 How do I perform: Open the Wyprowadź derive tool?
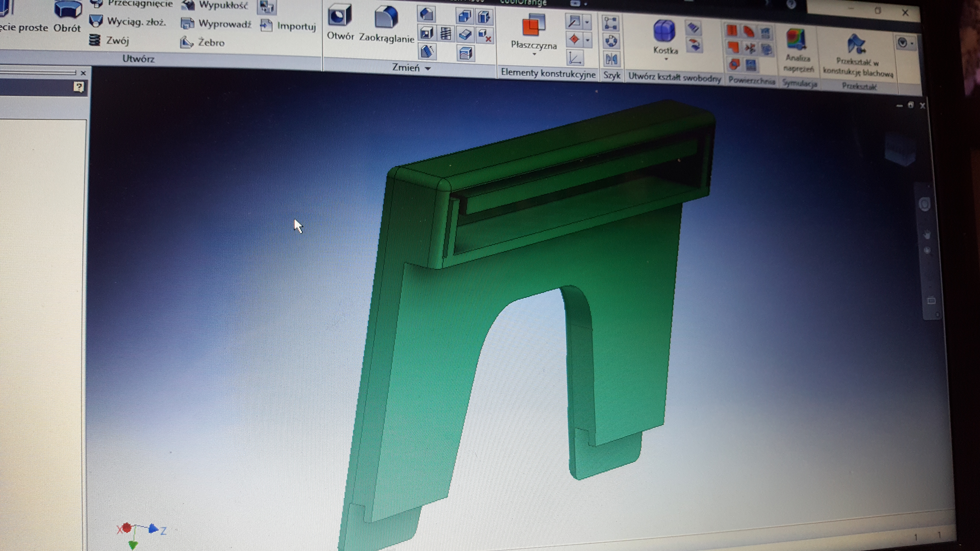coord(216,24)
